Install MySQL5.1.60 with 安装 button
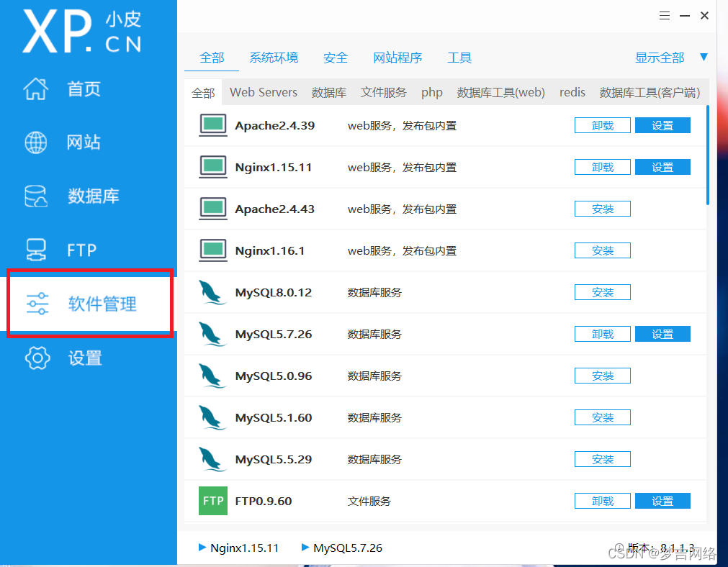The image size is (728, 567). 602,417
